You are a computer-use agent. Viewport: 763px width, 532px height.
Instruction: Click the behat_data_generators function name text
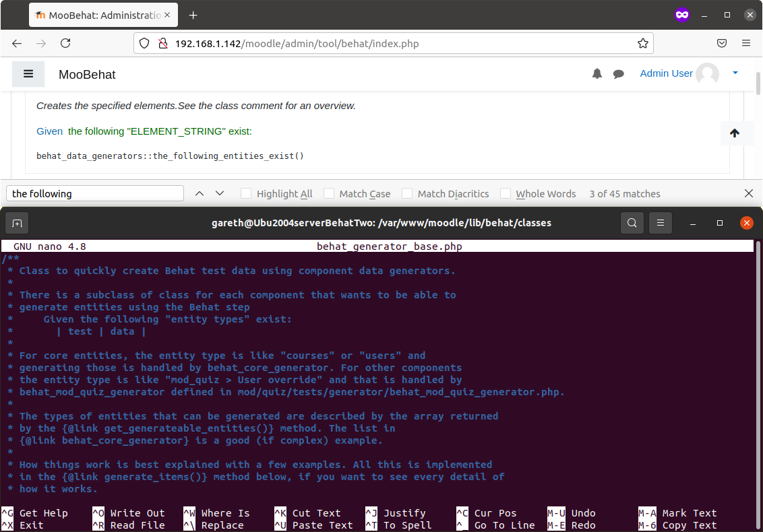(x=170, y=156)
